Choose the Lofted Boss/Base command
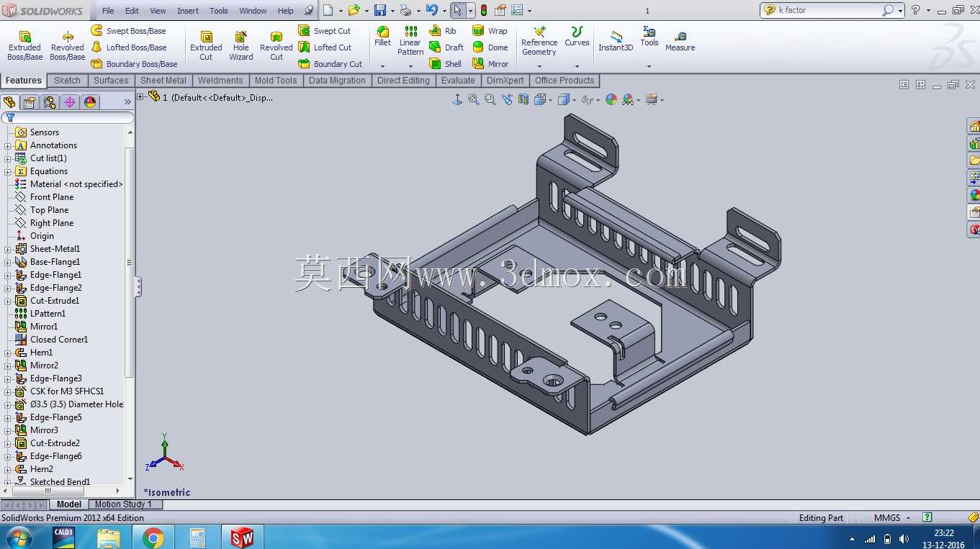Image resolution: width=980 pixels, height=549 pixels. click(128, 47)
